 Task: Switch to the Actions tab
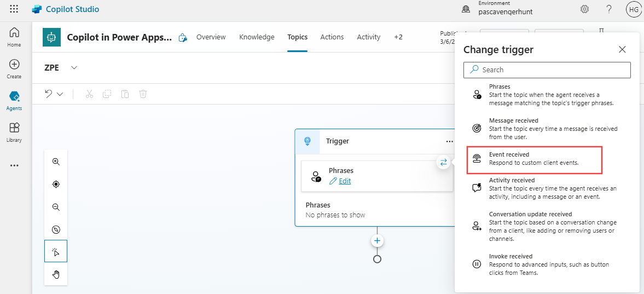[x=332, y=37]
